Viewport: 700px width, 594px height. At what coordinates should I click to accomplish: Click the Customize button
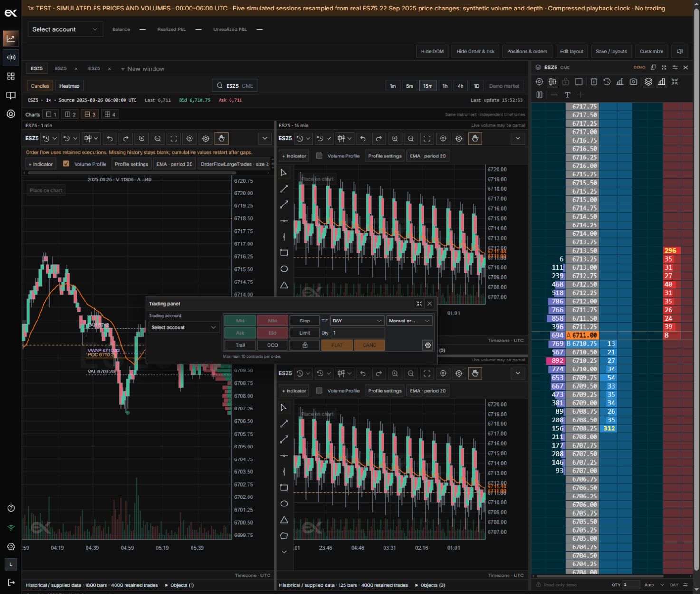[651, 51]
